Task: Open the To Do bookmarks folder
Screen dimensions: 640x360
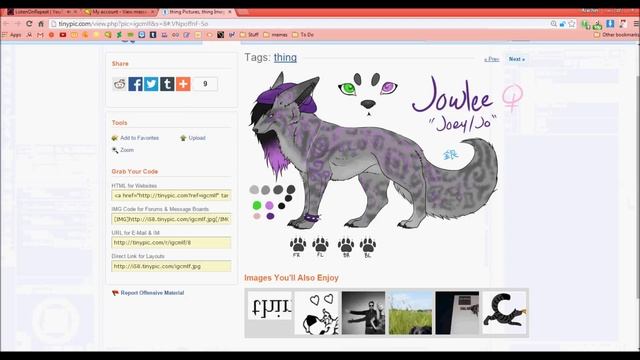Action: pyautogui.click(x=303, y=35)
